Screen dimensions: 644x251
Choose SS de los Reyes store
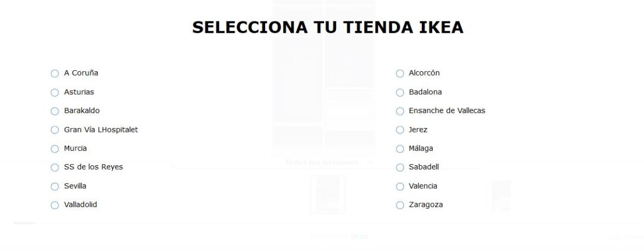point(55,167)
